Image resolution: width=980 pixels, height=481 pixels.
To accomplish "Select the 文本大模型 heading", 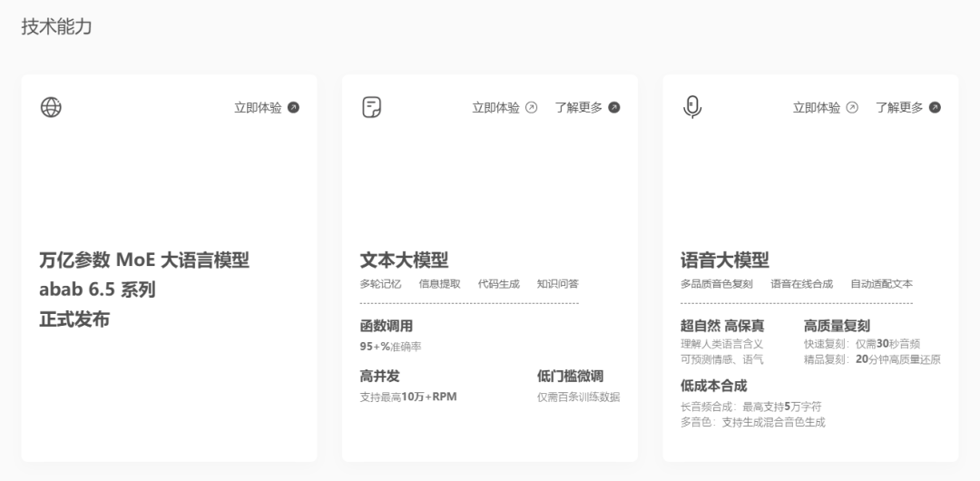I will tap(404, 260).
